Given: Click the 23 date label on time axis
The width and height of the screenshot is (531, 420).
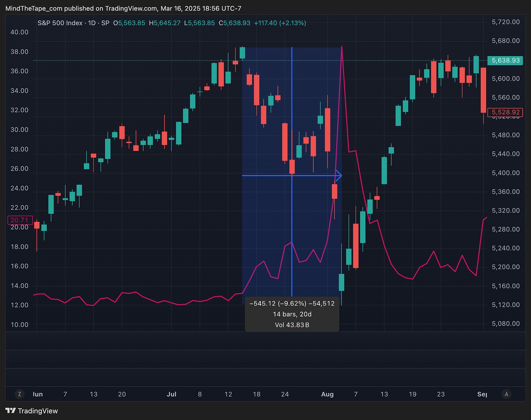Looking at the screenshot, I should click(441, 394).
